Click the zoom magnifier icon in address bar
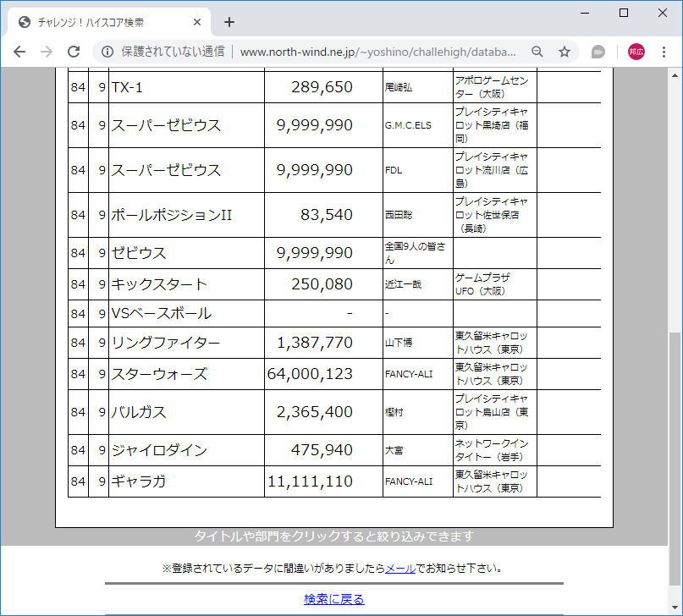 (537, 52)
